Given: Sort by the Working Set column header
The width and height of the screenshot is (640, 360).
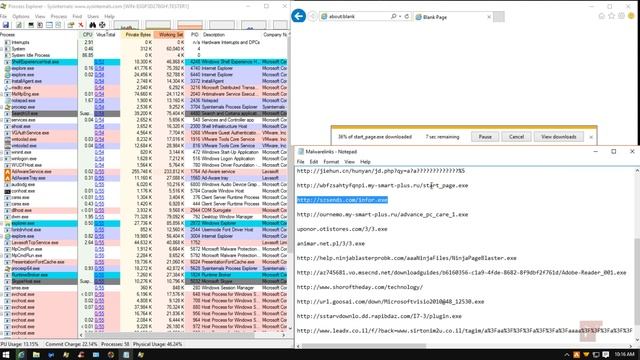Looking at the screenshot, I should point(170,35).
